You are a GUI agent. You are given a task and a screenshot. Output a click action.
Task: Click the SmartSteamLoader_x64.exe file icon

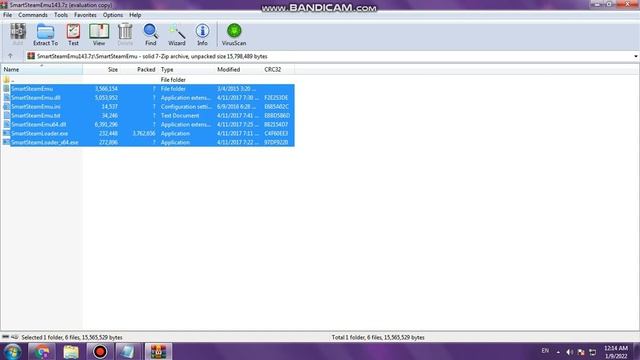pyautogui.click(x=6, y=142)
